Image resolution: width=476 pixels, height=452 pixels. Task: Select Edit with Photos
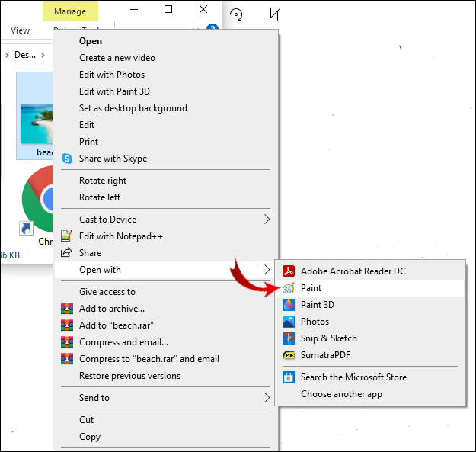click(x=165, y=75)
